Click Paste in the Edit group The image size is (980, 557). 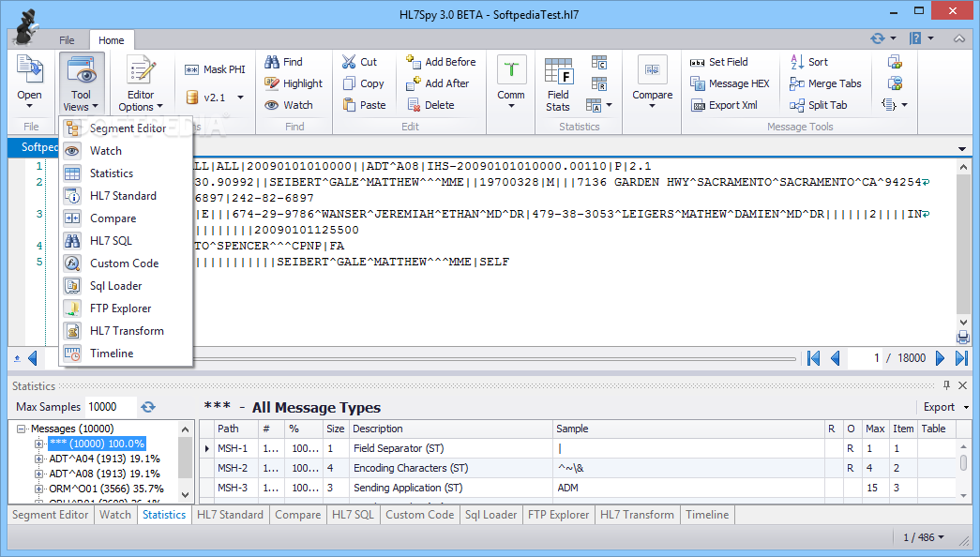point(365,105)
